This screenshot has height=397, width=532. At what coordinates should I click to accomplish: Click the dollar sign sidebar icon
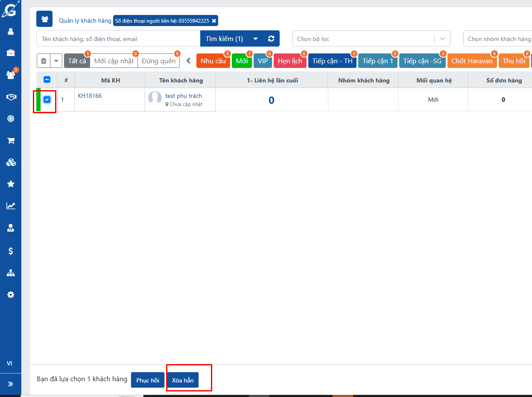pyautogui.click(x=11, y=251)
